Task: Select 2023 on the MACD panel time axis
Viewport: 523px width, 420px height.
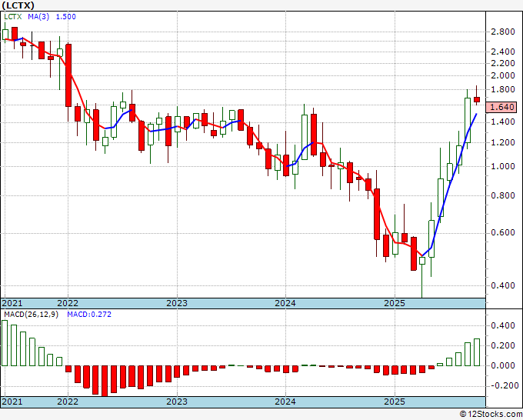Action: (177, 402)
